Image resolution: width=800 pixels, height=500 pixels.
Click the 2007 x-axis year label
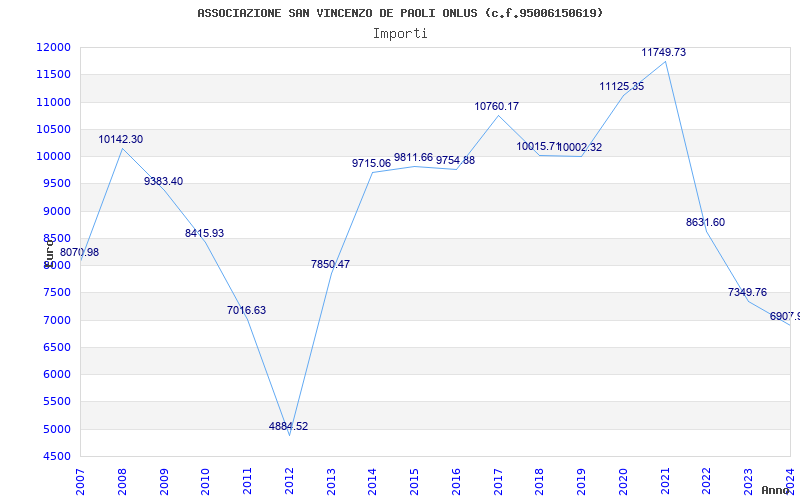click(80, 482)
